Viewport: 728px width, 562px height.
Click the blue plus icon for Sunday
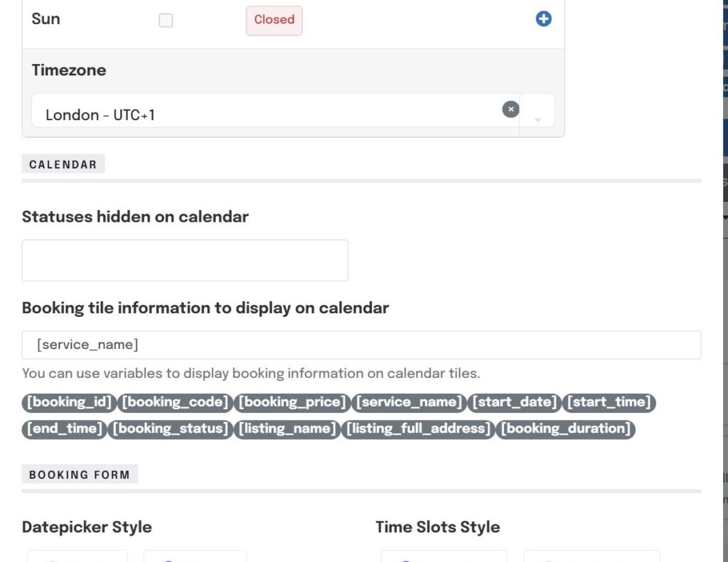(x=543, y=19)
